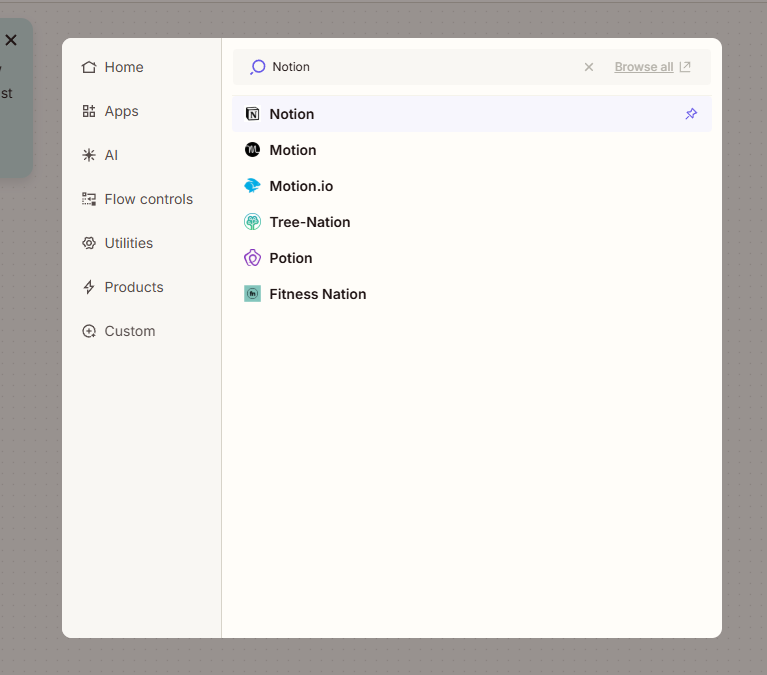This screenshot has height=675, width=767.
Task: Click the Custom plus-circle icon
Action: [89, 331]
